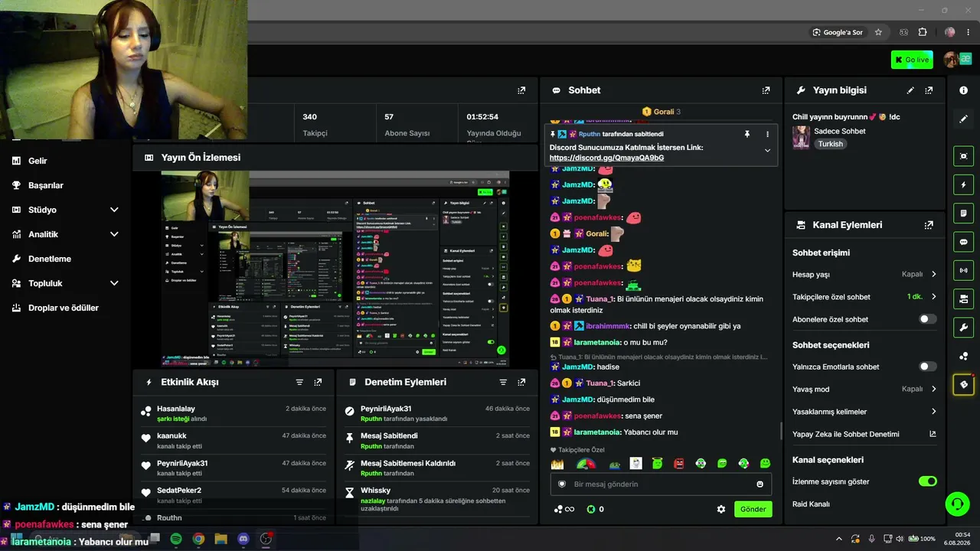Click the broadcast signal icon in the right rail
This screenshot has height=551, width=980.
(x=963, y=270)
